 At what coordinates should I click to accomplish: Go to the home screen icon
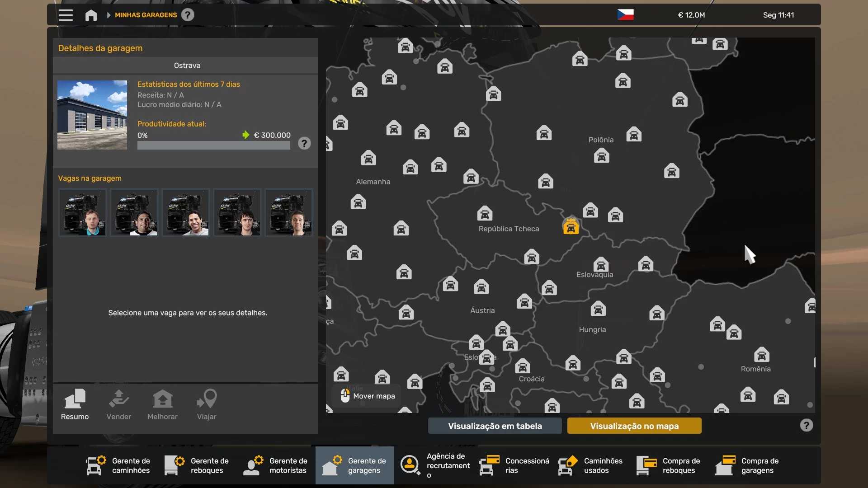[91, 15]
